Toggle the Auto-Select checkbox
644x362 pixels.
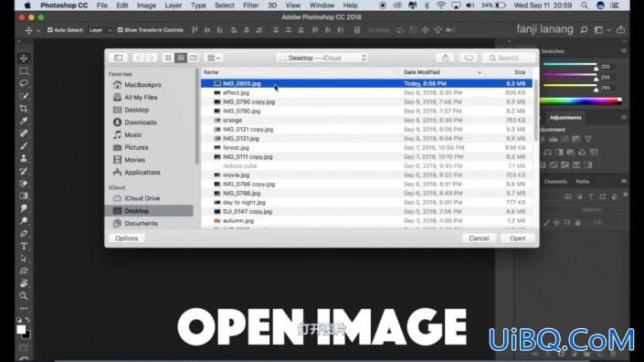click(x=50, y=30)
